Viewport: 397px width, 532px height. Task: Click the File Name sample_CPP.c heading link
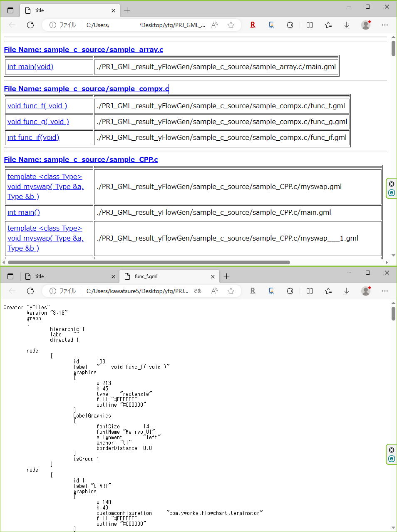click(x=81, y=159)
